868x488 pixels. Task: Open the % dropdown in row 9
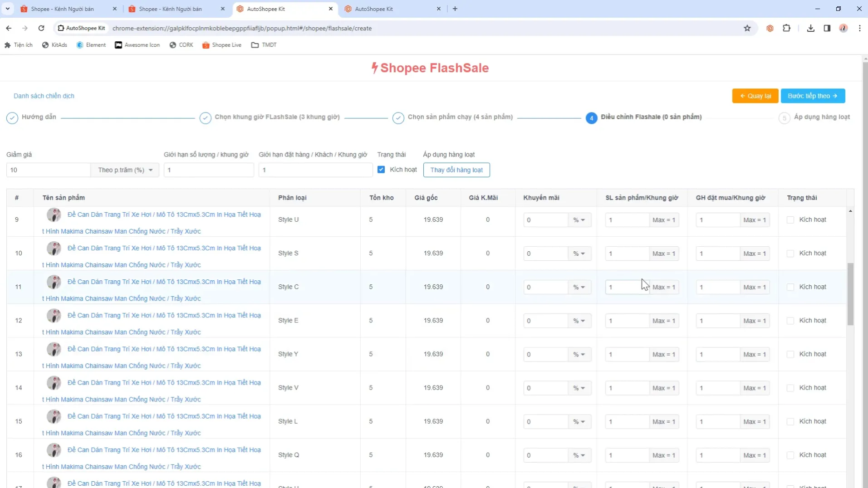pyautogui.click(x=579, y=220)
